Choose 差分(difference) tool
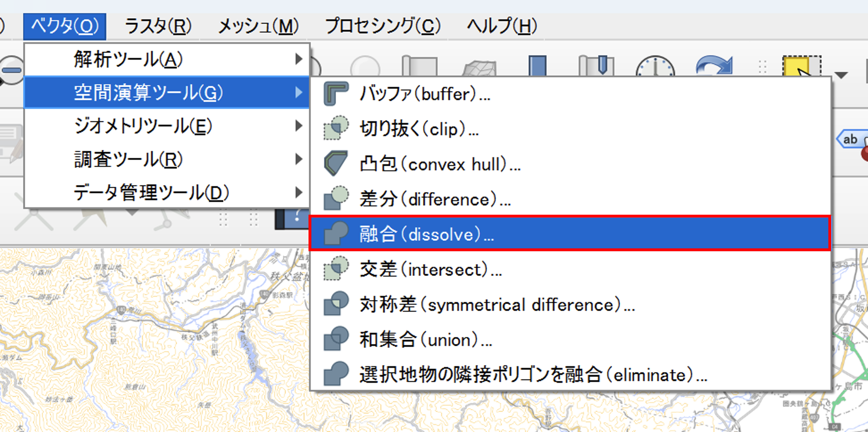Viewport: 868px width, 432px height. (570, 199)
